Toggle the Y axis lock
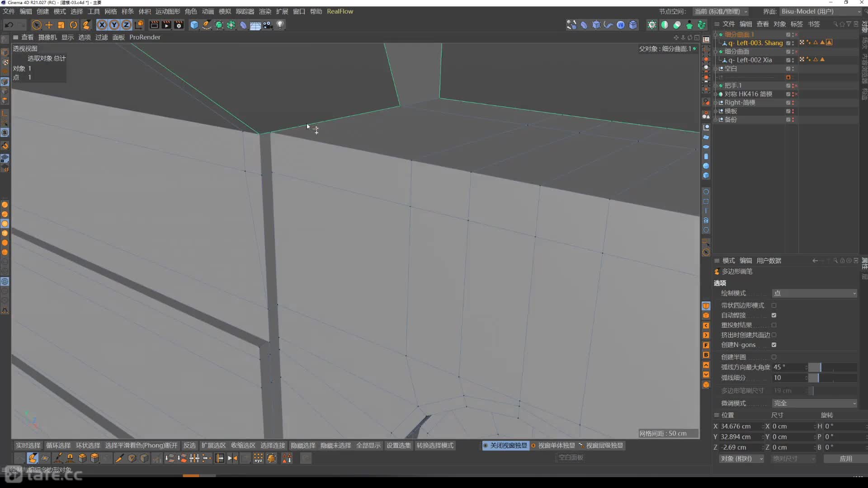This screenshot has width=868, height=488. (114, 25)
